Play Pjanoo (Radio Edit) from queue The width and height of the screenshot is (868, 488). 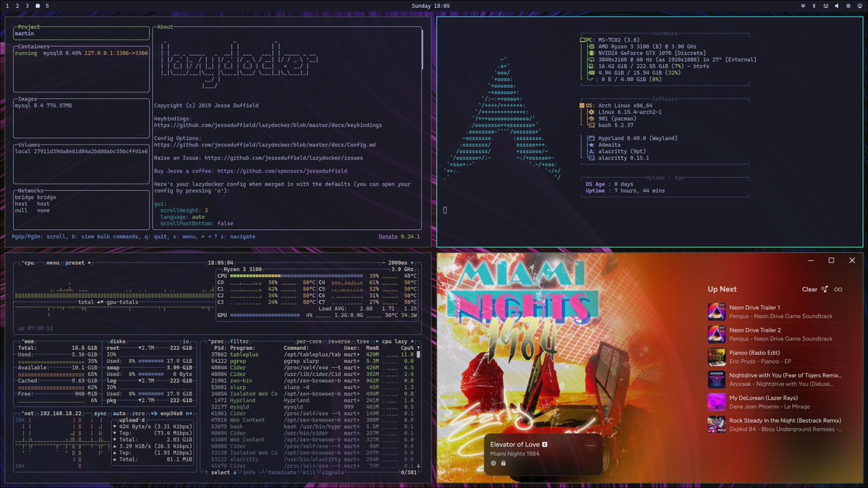[775, 356]
